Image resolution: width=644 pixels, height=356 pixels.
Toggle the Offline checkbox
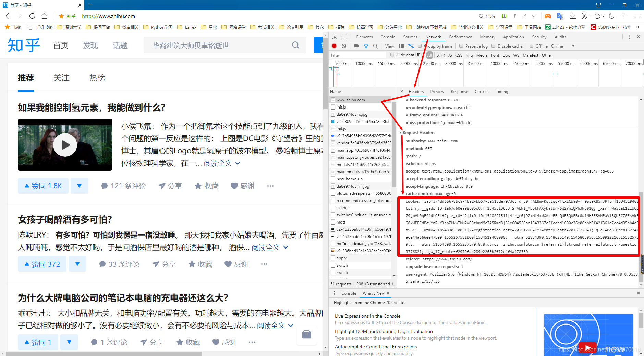(x=531, y=46)
